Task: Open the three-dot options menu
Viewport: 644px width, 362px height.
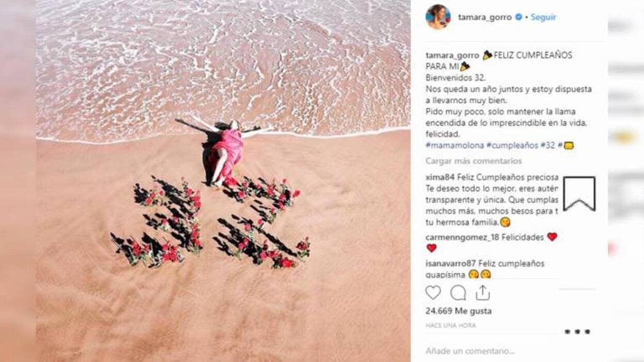Action: [577, 332]
